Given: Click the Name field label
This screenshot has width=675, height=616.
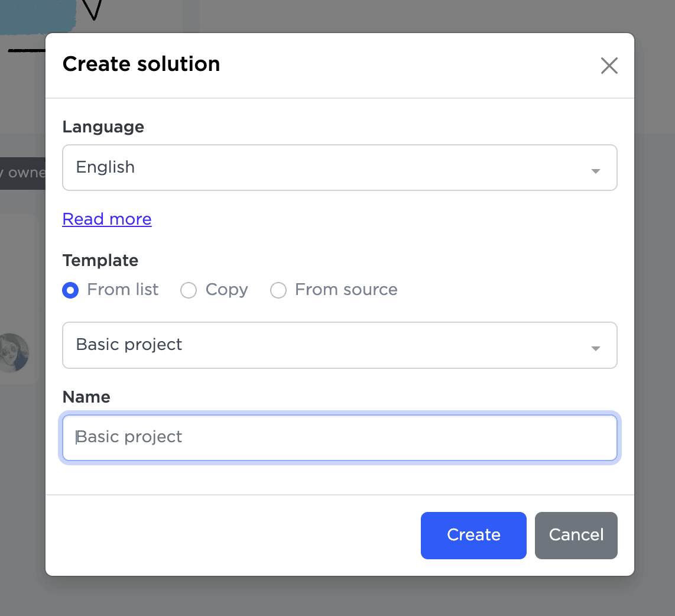Looking at the screenshot, I should (86, 397).
